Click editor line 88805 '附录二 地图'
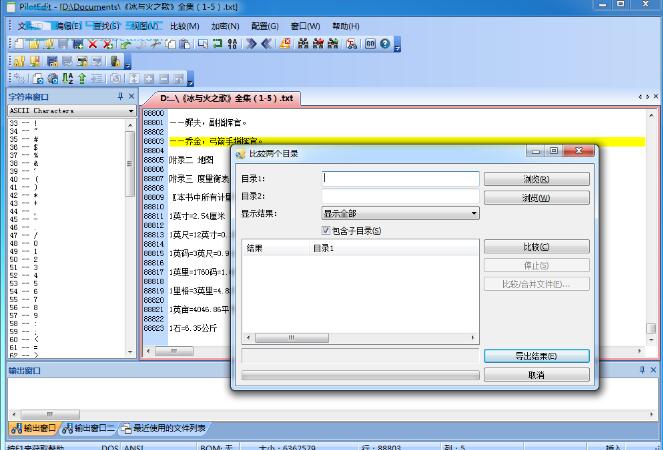The image size is (663, 450). tap(191, 160)
